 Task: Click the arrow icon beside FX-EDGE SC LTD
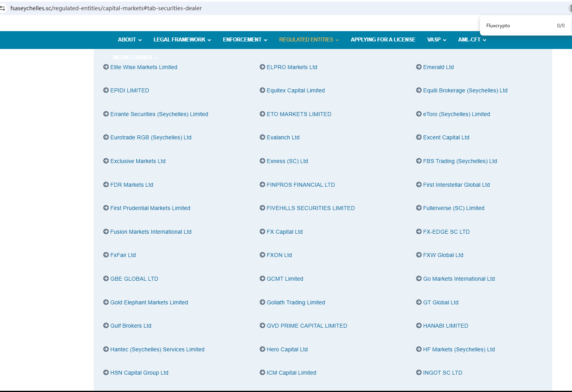coord(419,232)
